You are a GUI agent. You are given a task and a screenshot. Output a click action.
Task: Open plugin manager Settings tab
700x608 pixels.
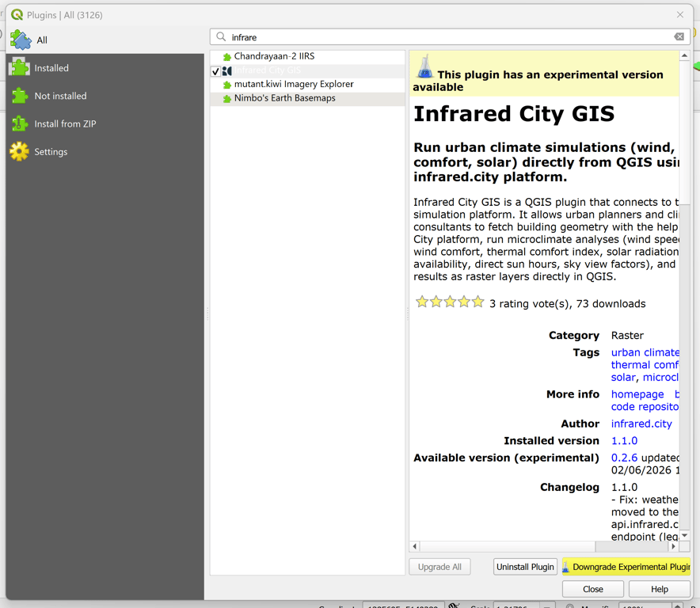pos(105,152)
